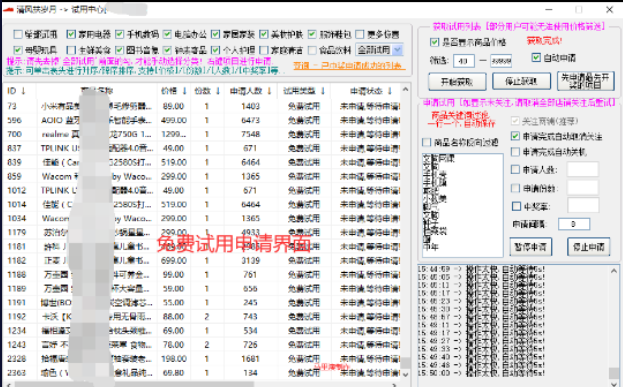Click the 开始获取 button

(457, 81)
